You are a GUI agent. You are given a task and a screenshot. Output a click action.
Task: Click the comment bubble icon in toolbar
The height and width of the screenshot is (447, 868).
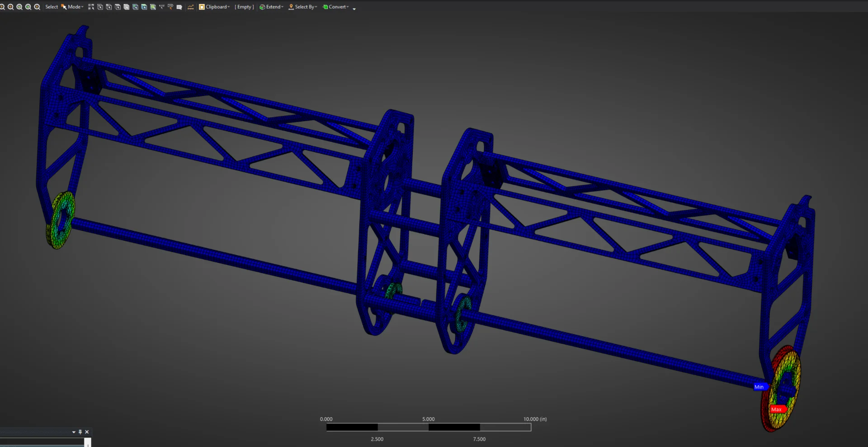(x=179, y=7)
